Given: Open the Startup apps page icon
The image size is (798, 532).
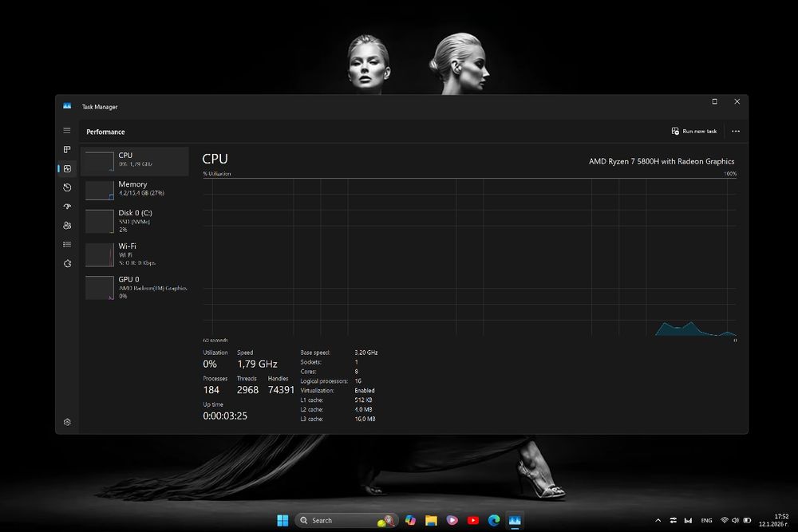Looking at the screenshot, I should [67, 207].
